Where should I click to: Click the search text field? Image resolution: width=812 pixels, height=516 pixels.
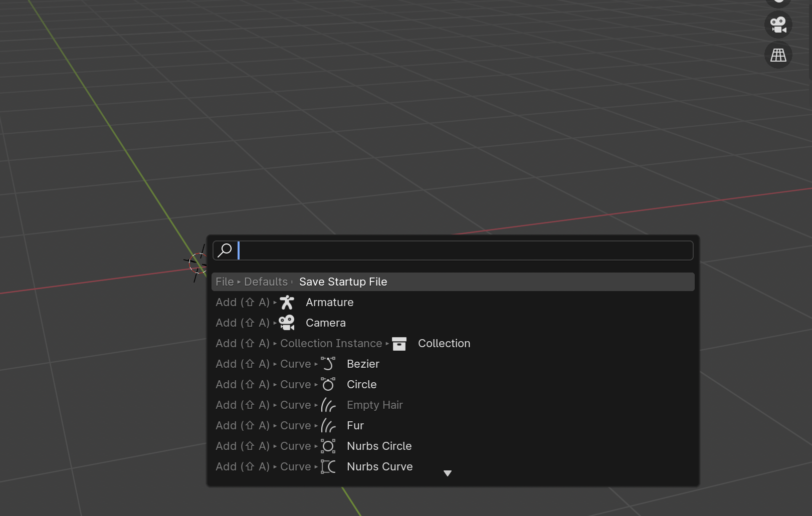[x=453, y=250]
